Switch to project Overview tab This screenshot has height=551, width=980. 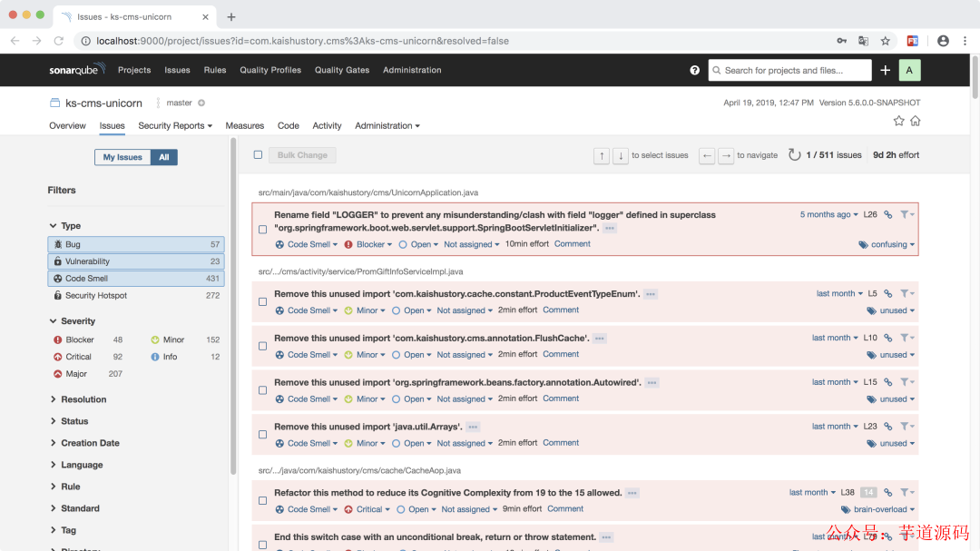click(67, 125)
